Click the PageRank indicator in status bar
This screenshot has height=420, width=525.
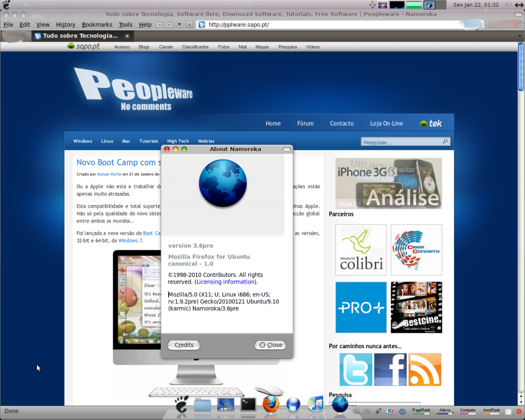coord(421,411)
